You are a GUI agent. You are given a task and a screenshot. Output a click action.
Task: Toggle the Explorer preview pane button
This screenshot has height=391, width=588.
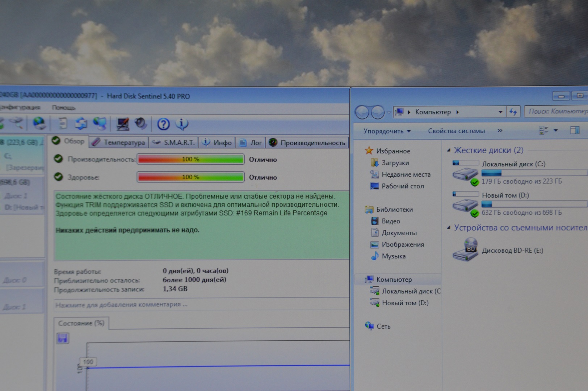[x=575, y=130]
